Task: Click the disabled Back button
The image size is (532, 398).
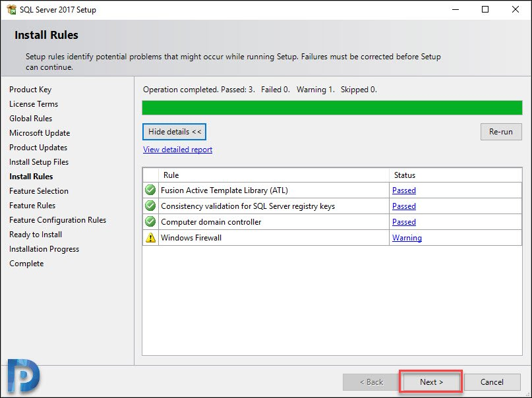Action: point(372,382)
